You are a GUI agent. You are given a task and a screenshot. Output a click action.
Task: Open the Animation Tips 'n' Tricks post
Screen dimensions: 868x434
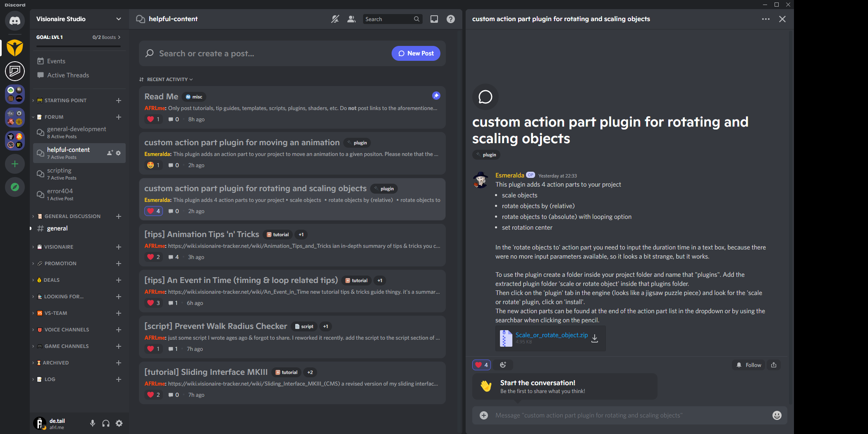pyautogui.click(x=292, y=245)
